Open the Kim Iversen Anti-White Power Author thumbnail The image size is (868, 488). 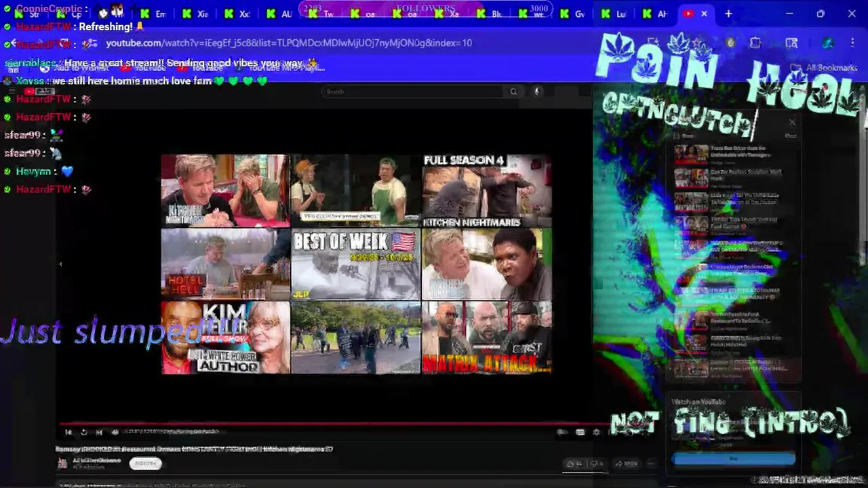pos(225,338)
